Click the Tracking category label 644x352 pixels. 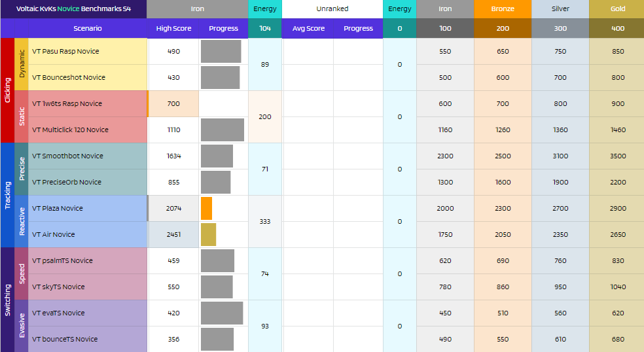point(7,195)
